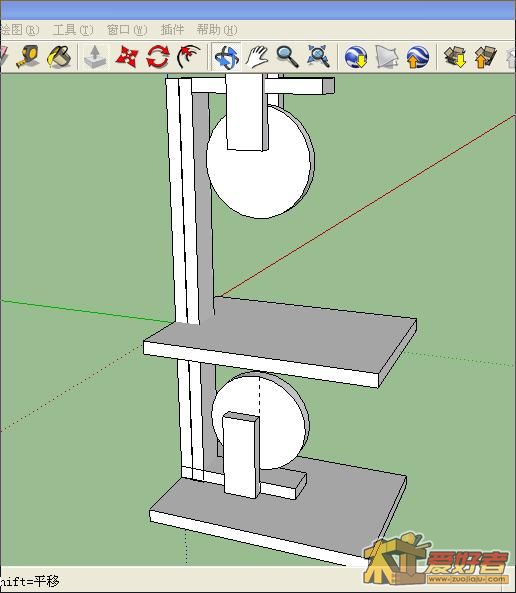
Task: Activate the Orbit tool
Action: pos(226,57)
